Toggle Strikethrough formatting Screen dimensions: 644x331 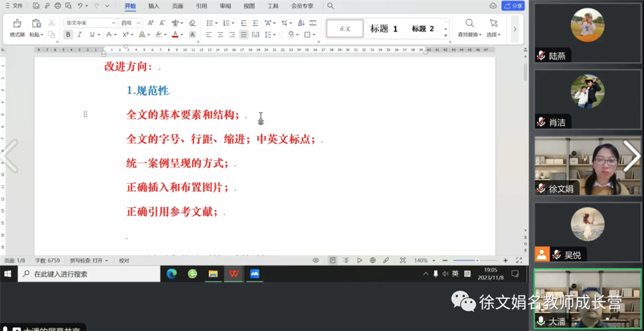108,35
